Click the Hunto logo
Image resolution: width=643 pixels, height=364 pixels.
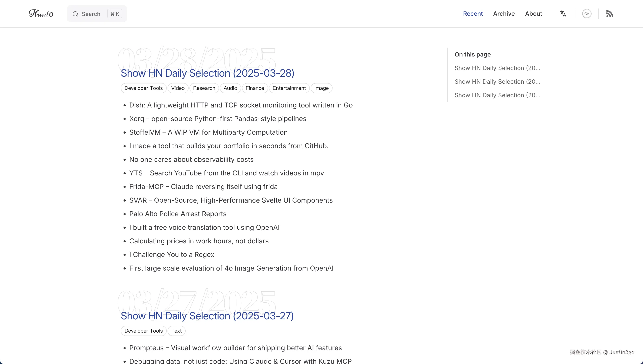41,14
